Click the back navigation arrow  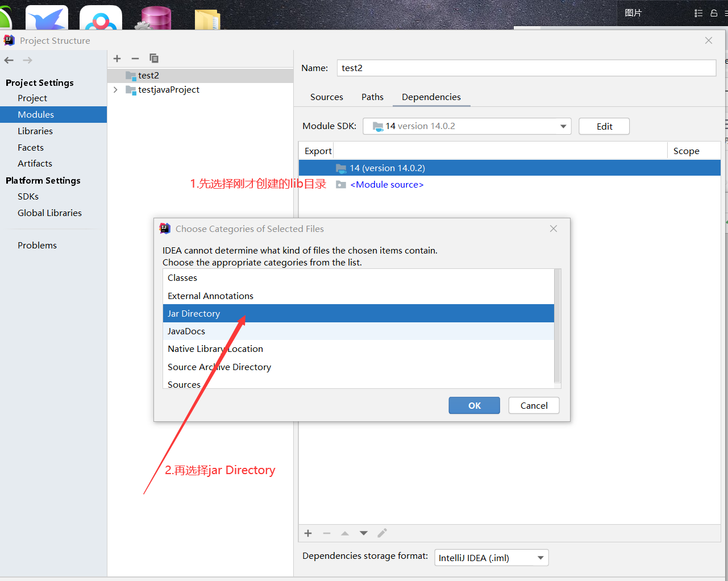tap(9, 60)
